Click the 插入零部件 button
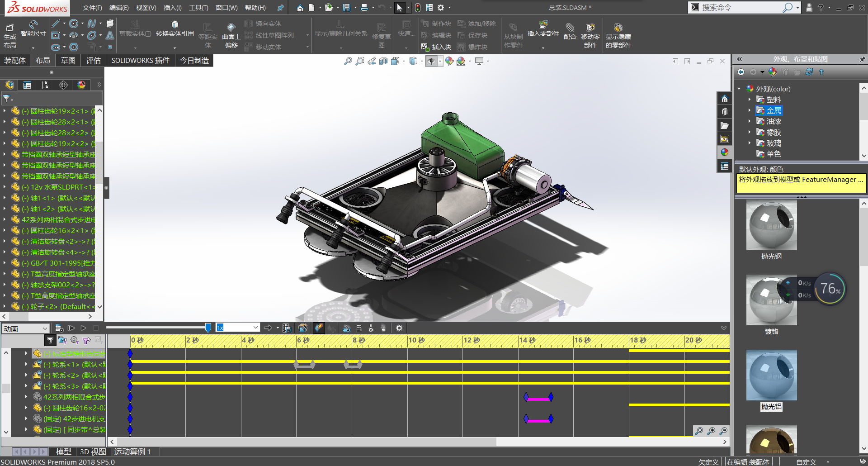The height and width of the screenshot is (466, 868). pos(543,29)
